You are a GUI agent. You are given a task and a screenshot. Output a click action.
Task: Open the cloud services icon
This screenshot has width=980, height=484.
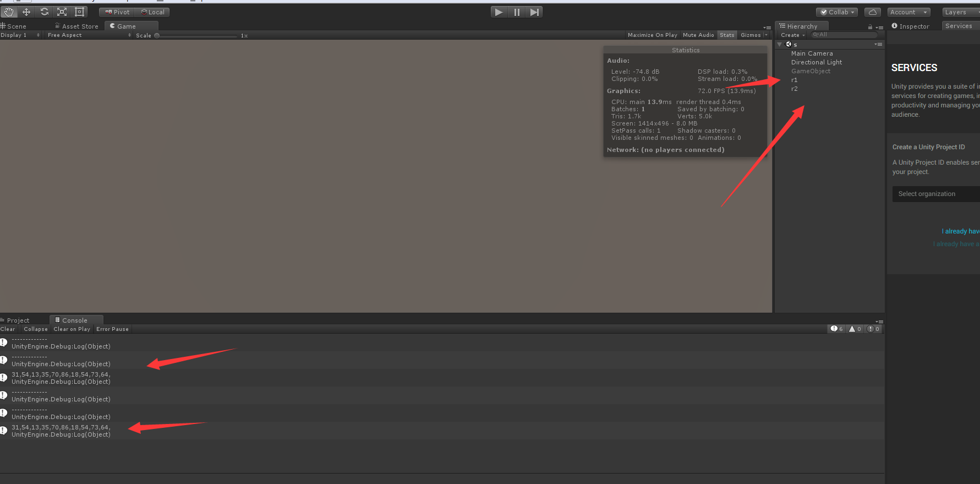(x=873, y=12)
